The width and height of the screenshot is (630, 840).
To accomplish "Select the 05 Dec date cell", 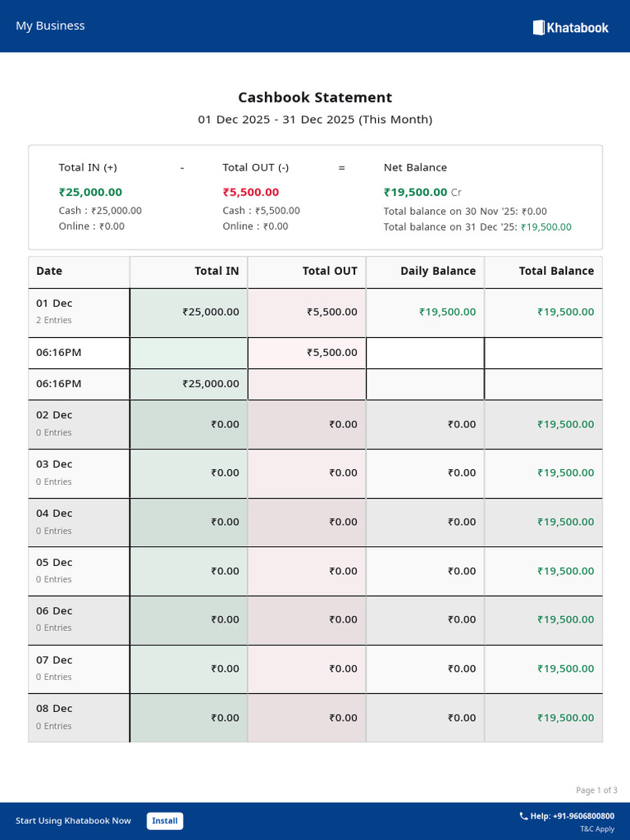I will coord(79,572).
